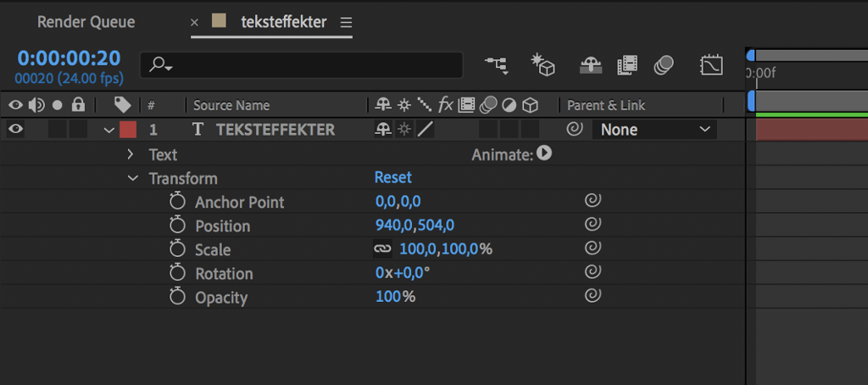
Task: Enable Frame Blending toolbar icon
Action: click(627, 65)
